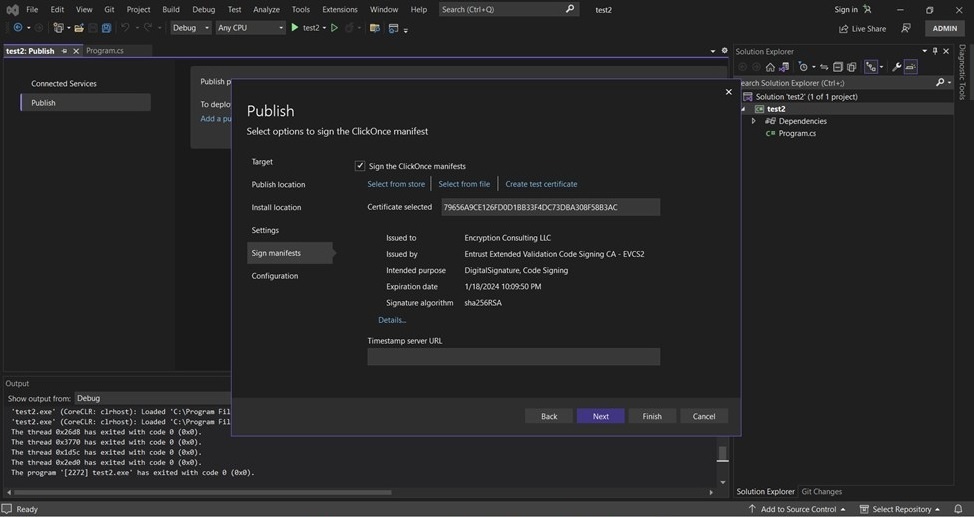Click the Output vertical scrollbar thumb
The width and height of the screenshot is (974, 517).
tap(722, 454)
